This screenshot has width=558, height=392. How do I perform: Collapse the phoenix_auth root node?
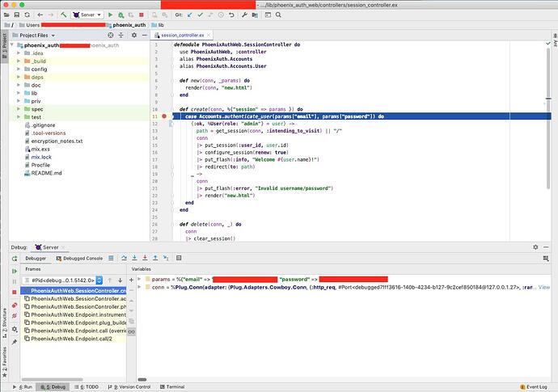coord(13,45)
